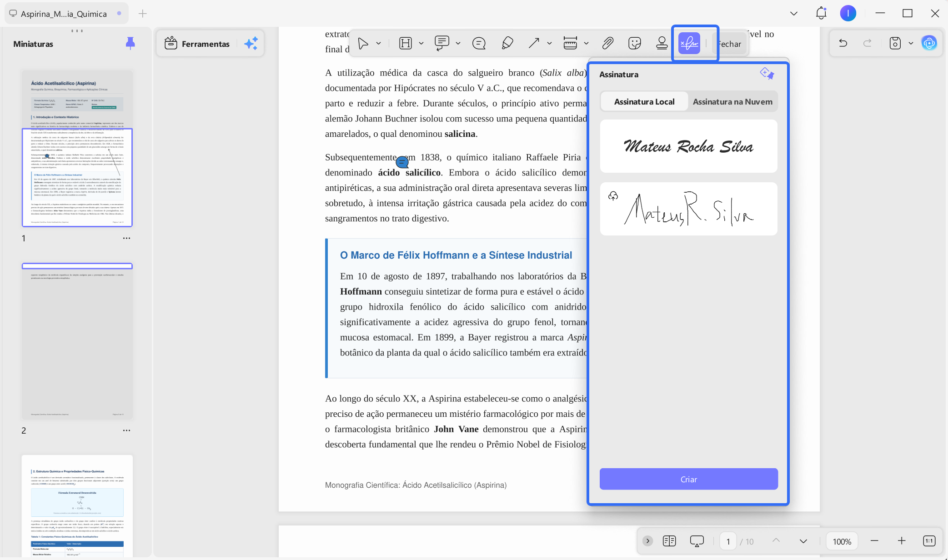The height and width of the screenshot is (560, 948).
Task: Go to the previous page
Action: click(776, 541)
